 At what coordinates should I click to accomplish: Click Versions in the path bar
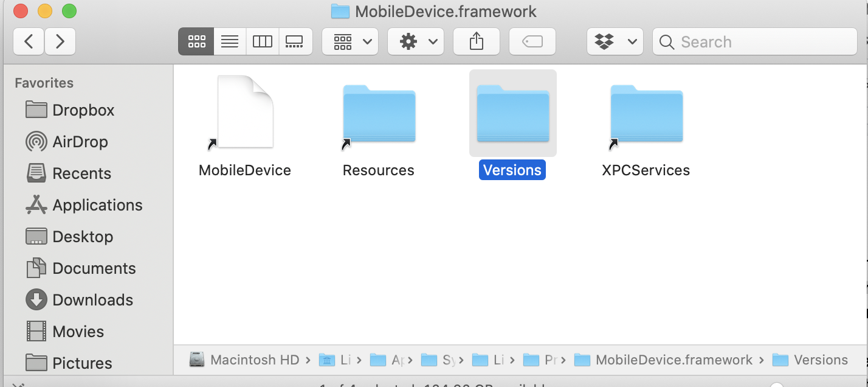click(x=811, y=360)
